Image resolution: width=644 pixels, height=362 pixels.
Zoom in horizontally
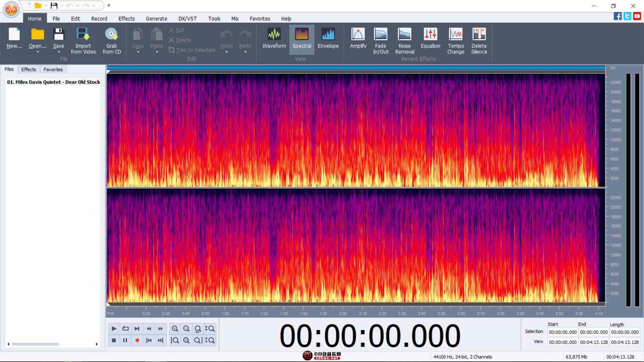coord(175,328)
